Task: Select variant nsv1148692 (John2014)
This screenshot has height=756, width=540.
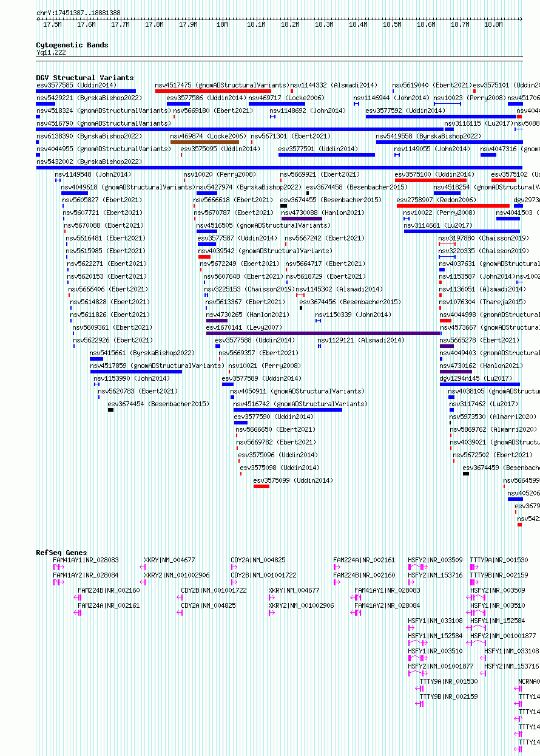Action: [308, 111]
